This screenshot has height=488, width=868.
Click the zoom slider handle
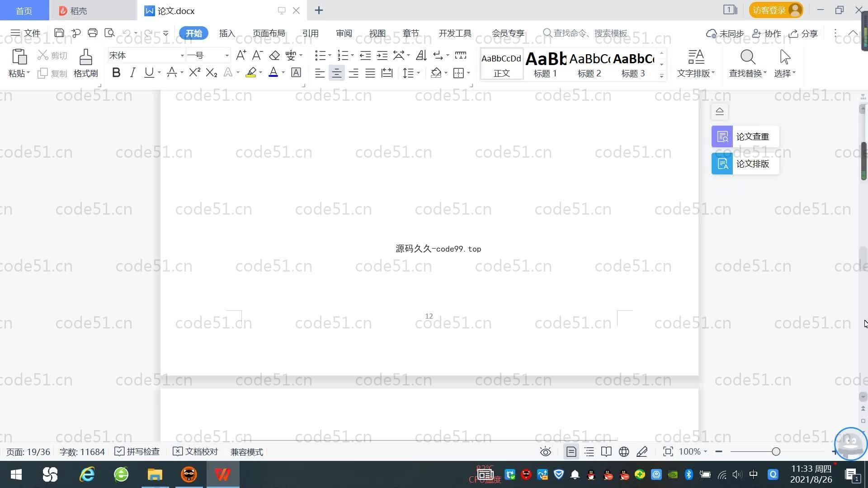click(x=776, y=452)
